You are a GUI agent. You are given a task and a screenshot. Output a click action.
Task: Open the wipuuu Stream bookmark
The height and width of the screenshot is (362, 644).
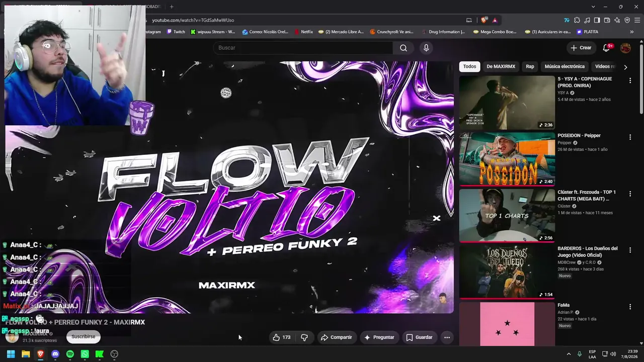213,32
